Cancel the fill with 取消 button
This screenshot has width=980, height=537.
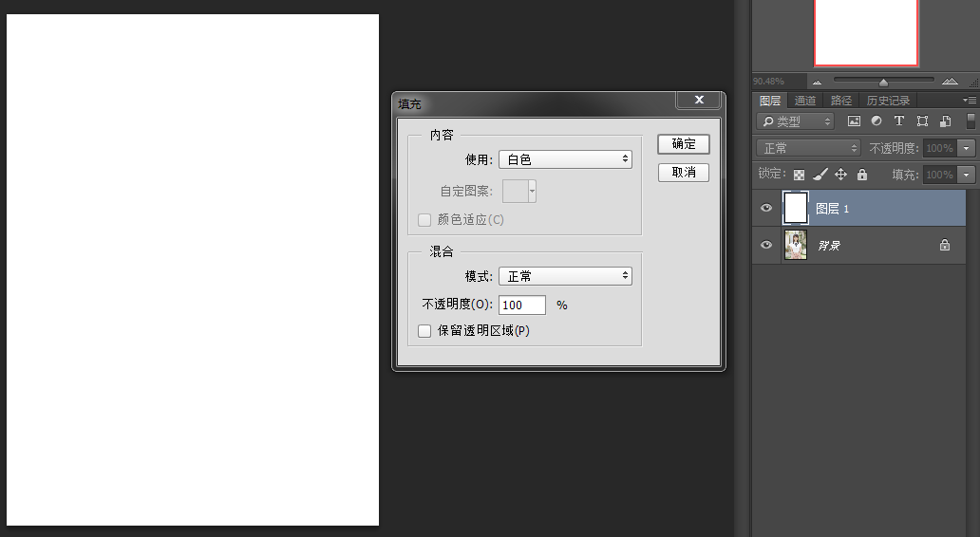(684, 173)
